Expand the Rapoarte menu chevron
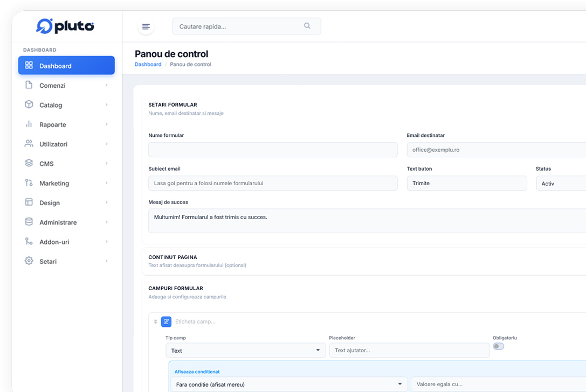 click(x=107, y=124)
